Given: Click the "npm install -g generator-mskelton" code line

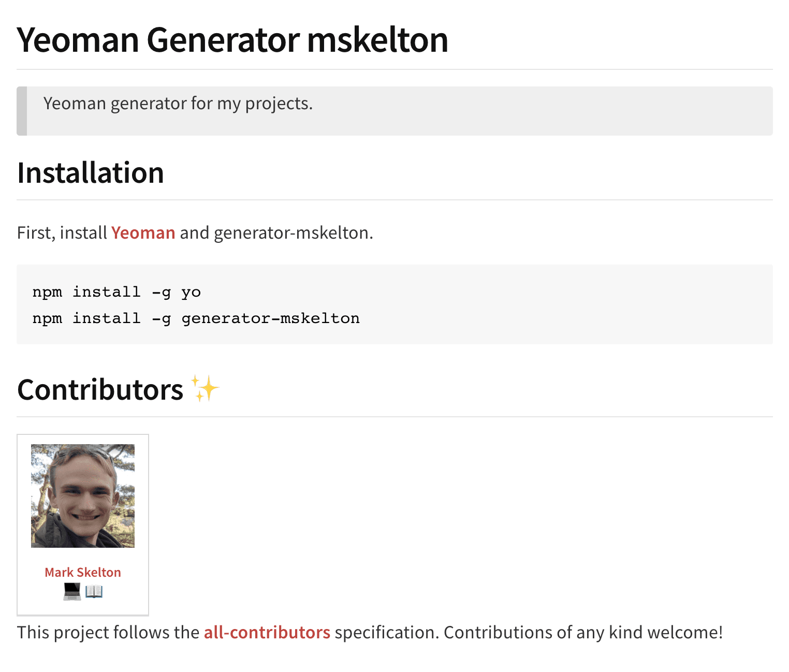Looking at the screenshot, I should (196, 318).
